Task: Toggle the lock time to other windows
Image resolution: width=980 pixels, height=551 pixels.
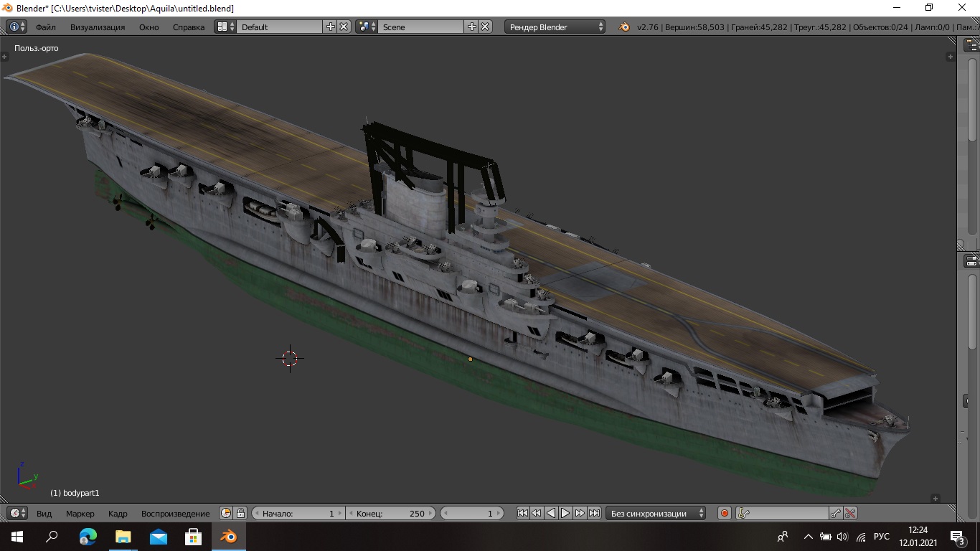Action: 240,513
